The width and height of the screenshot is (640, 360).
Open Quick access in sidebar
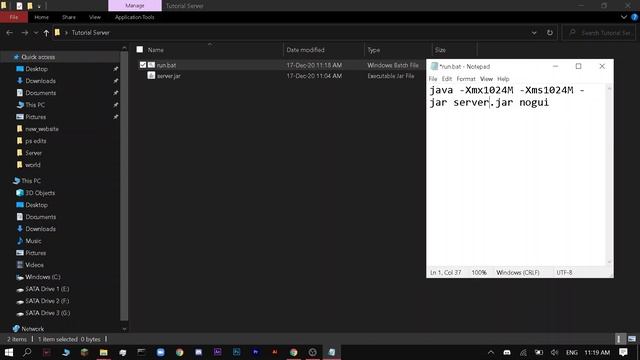click(38, 57)
